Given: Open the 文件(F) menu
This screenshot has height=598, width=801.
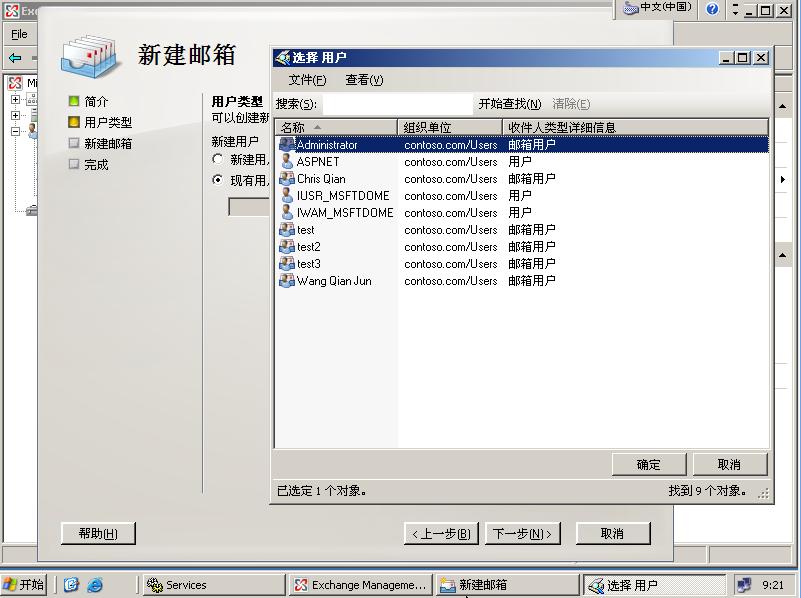Looking at the screenshot, I should click(307, 80).
